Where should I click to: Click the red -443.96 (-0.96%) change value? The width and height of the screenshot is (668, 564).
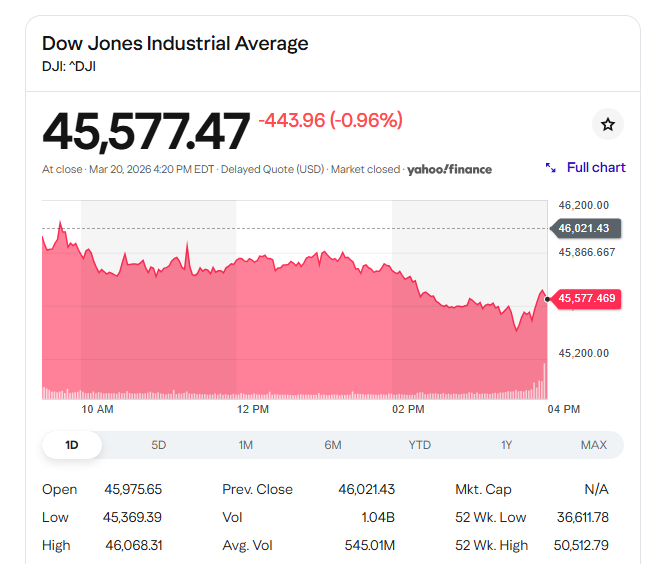[x=330, y=121]
